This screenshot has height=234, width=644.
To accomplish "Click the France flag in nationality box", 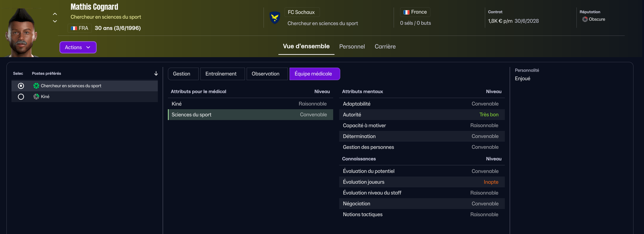I will coord(406,12).
